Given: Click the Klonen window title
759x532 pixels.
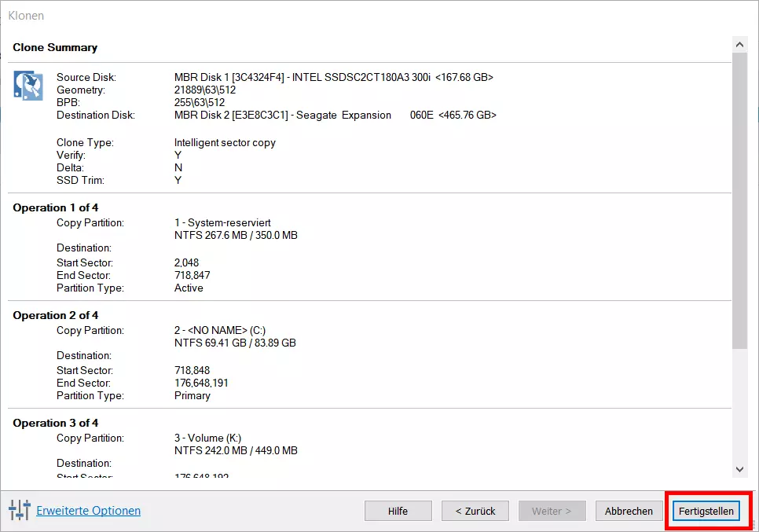Looking at the screenshot, I should click(26, 16).
